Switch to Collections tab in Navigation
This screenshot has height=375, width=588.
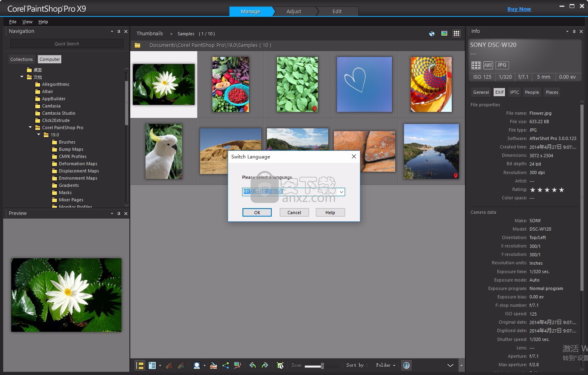click(22, 59)
